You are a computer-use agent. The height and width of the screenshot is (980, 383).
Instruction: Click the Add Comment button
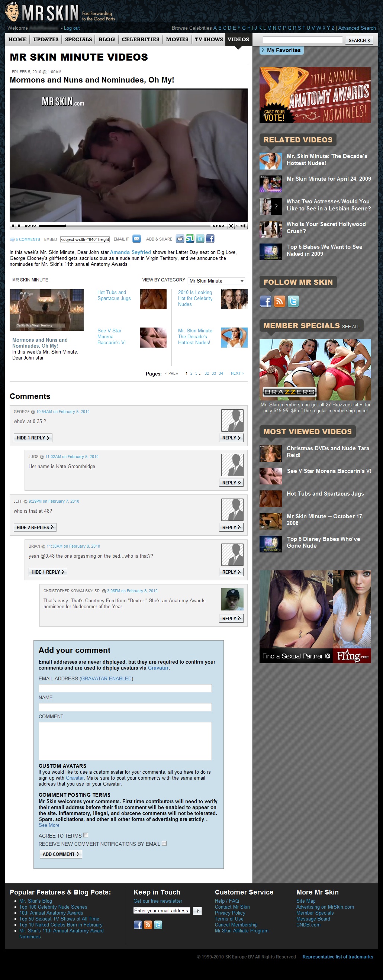pos(61,854)
